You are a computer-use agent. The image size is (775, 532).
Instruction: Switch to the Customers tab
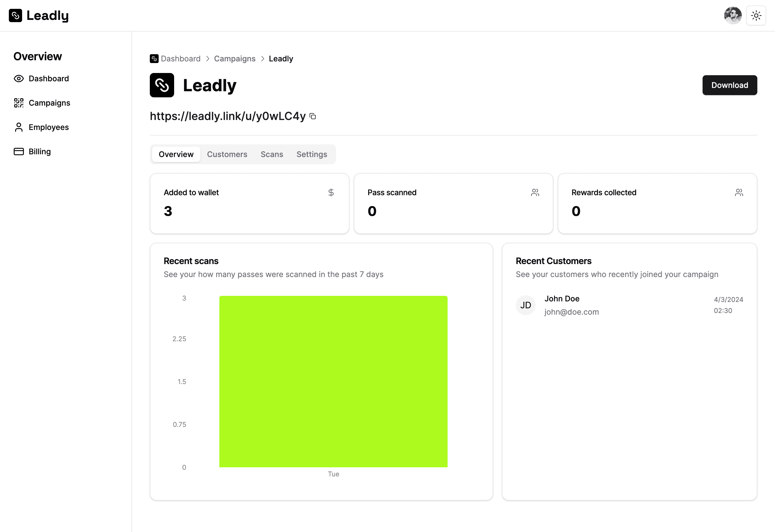coord(227,154)
